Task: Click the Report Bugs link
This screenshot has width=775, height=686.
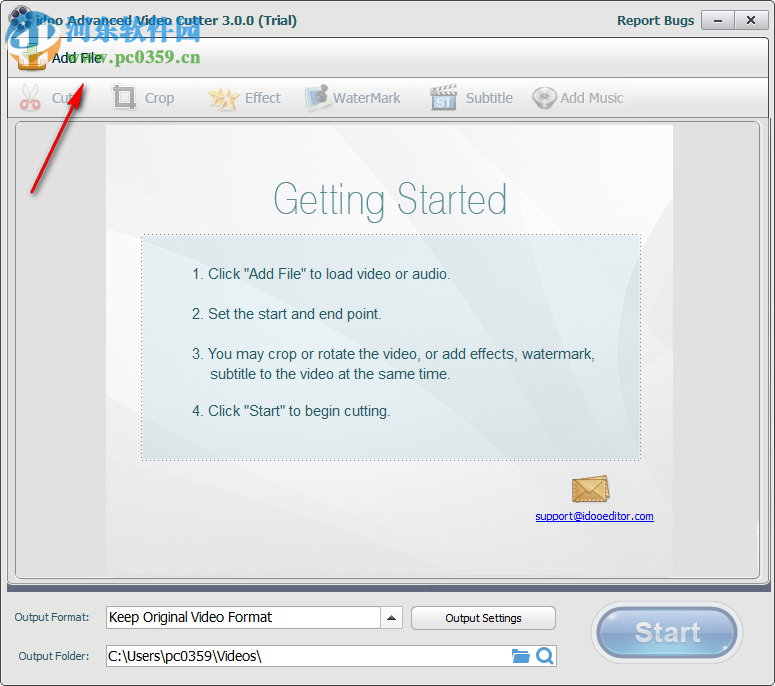Action: (655, 20)
